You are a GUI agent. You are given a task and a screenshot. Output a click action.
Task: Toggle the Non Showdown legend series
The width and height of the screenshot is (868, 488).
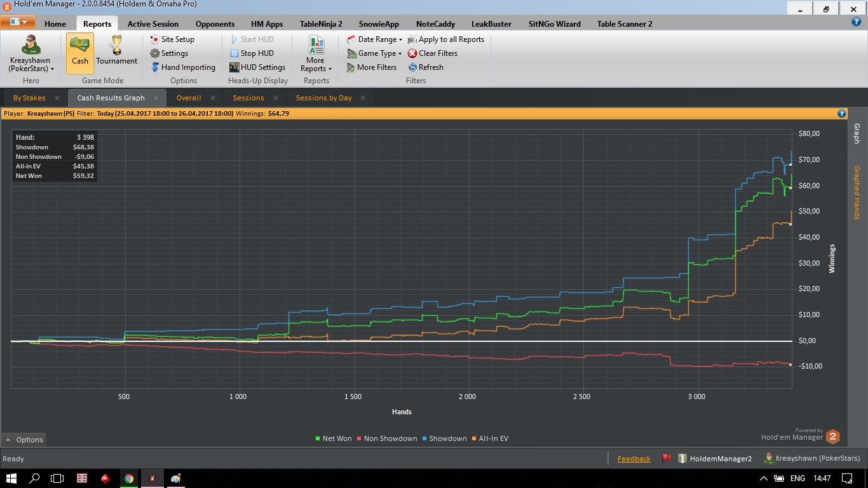pyautogui.click(x=387, y=438)
